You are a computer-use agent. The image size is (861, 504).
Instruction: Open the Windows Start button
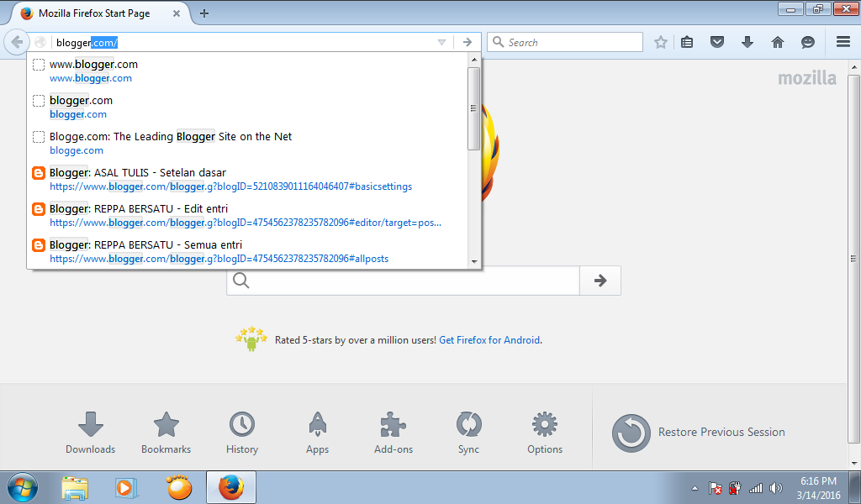pos(22,487)
